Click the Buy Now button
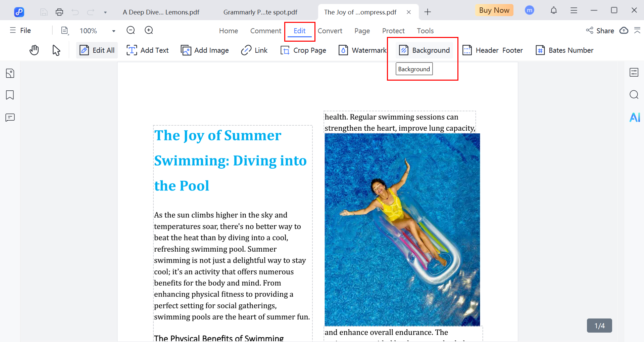Viewport: 644px width, 342px height. pyautogui.click(x=494, y=10)
